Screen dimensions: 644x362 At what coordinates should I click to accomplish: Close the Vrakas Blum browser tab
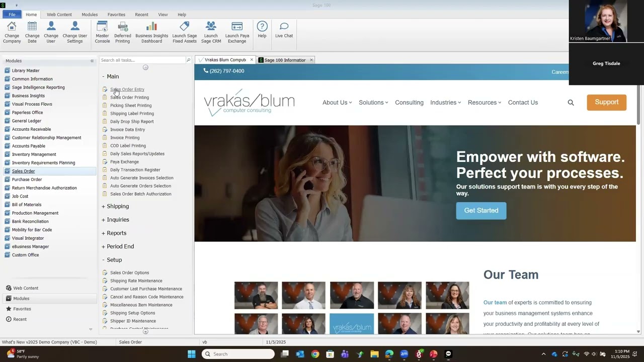pyautogui.click(x=252, y=60)
